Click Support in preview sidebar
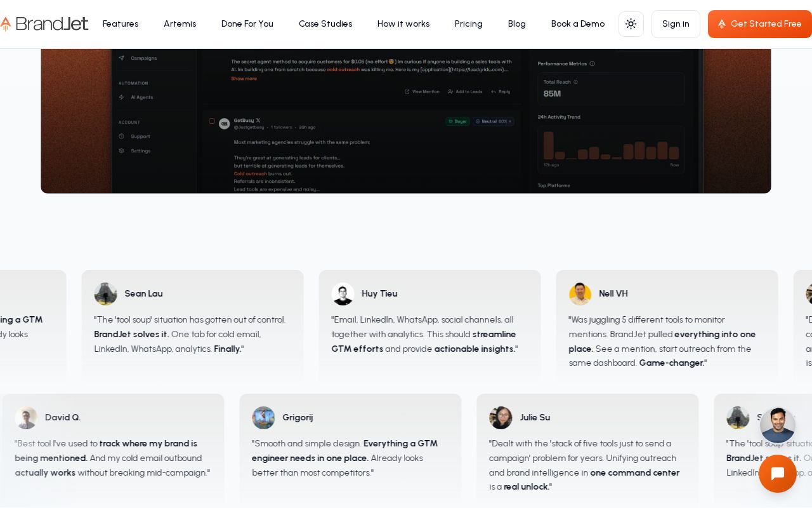812x508 pixels. click(140, 137)
